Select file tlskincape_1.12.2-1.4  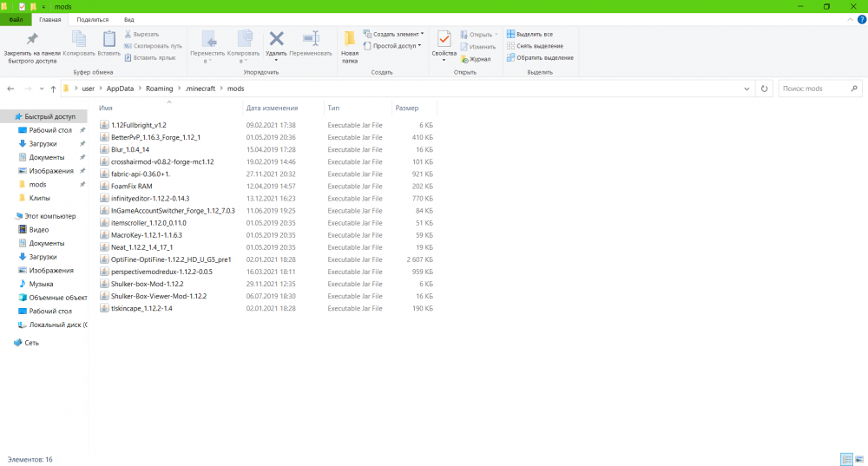pyautogui.click(x=141, y=308)
